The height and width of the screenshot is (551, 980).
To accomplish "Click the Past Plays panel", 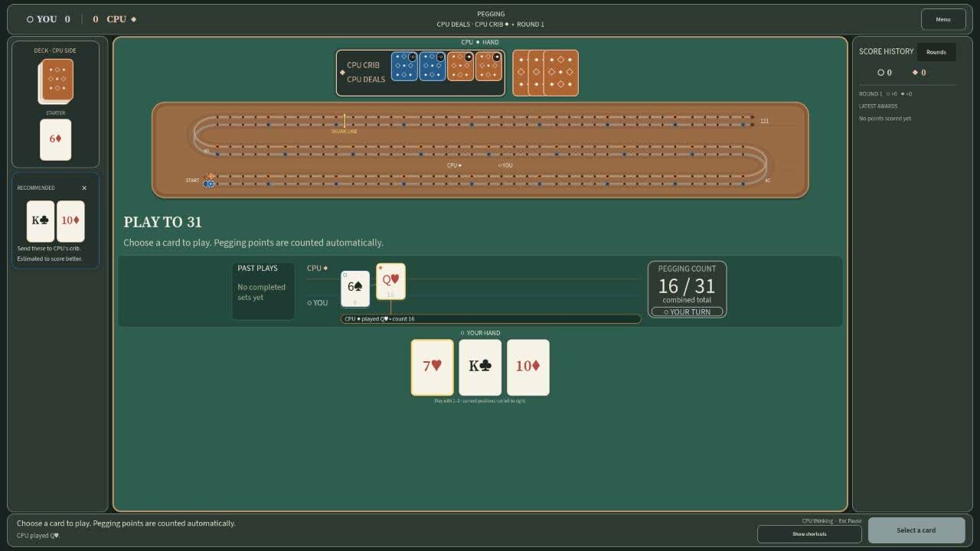I will click(263, 291).
